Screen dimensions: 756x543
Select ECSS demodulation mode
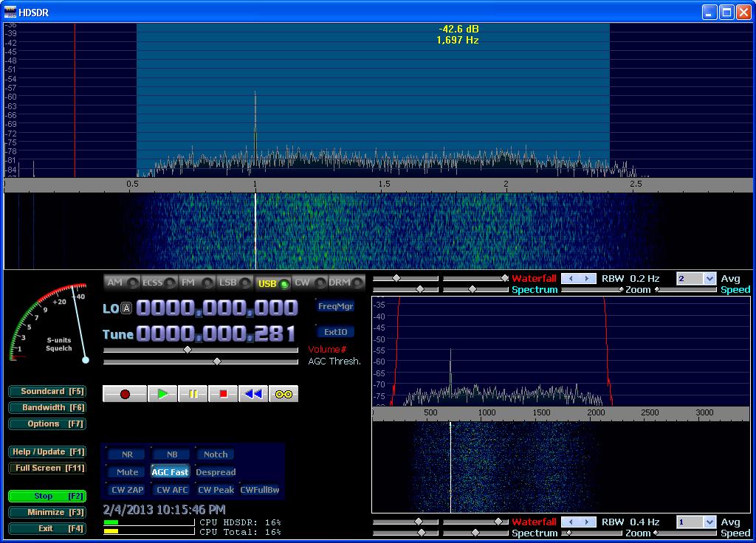[159, 283]
